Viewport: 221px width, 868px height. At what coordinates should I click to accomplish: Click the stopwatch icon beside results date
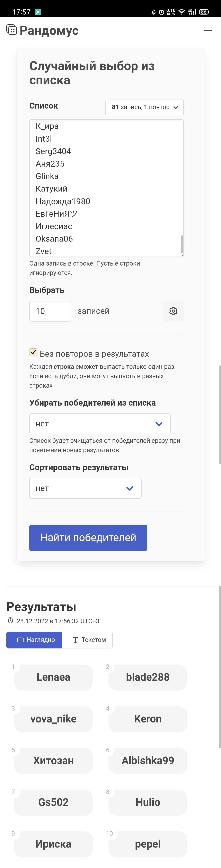(x=10, y=620)
